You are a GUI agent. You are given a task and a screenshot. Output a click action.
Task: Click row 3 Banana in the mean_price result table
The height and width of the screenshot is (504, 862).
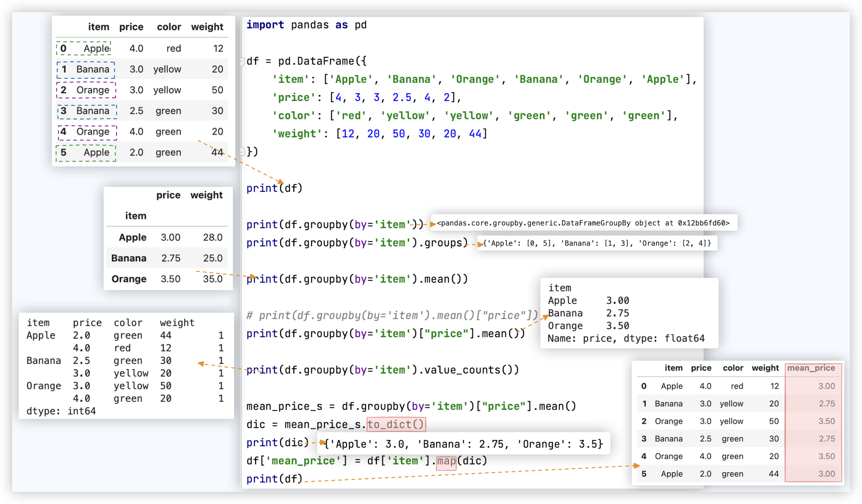739,439
